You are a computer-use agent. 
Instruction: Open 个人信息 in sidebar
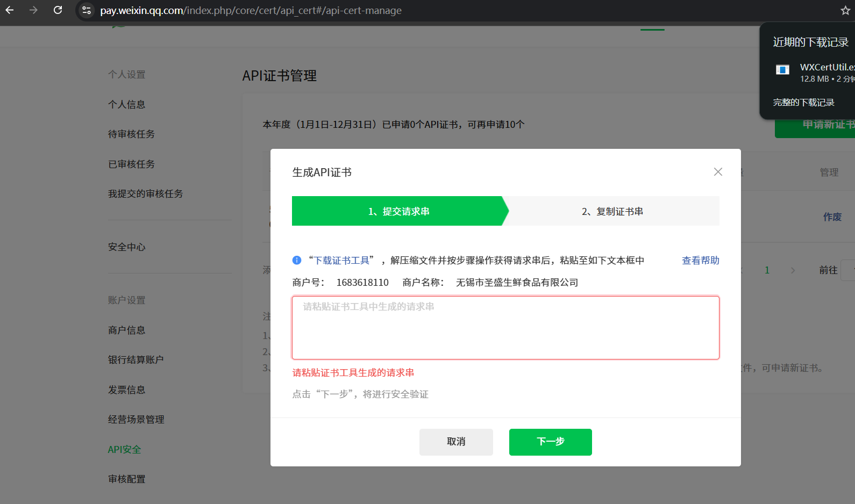127,104
